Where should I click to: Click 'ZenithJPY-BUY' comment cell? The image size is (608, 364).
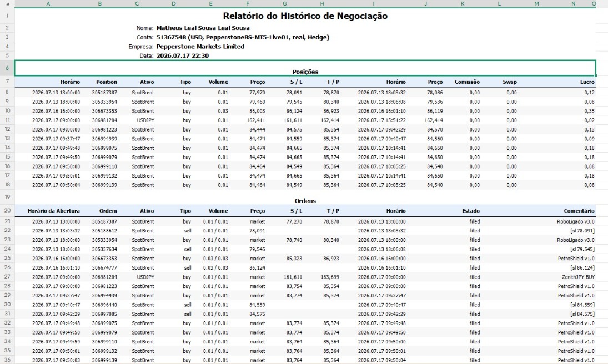pyautogui.click(x=578, y=277)
